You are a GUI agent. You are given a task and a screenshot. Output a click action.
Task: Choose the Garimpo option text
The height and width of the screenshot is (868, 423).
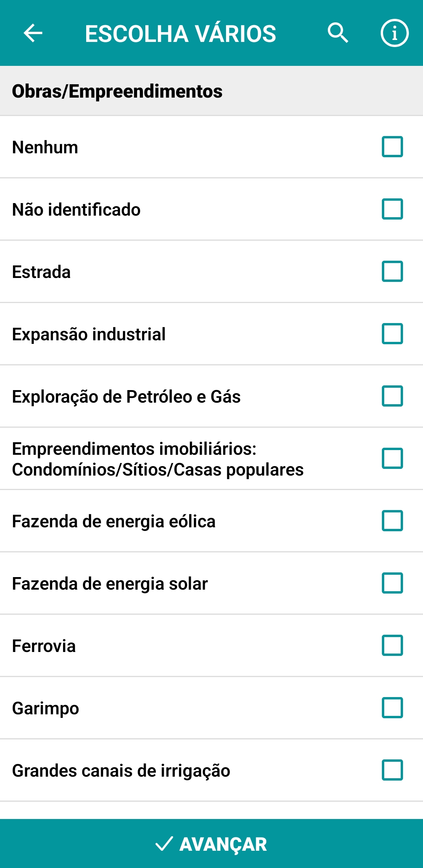(x=45, y=708)
